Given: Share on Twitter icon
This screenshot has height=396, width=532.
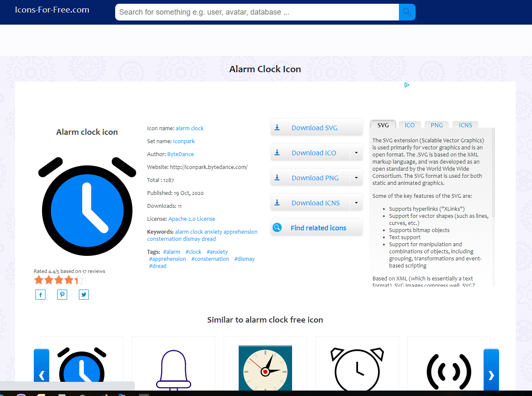Looking at the screenshot, I should [x=84, y=295].
